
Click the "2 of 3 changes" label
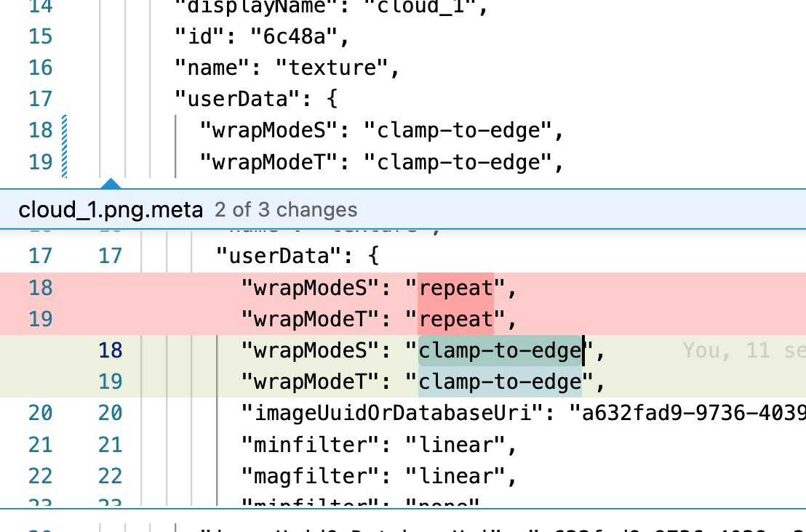(286, 210)
